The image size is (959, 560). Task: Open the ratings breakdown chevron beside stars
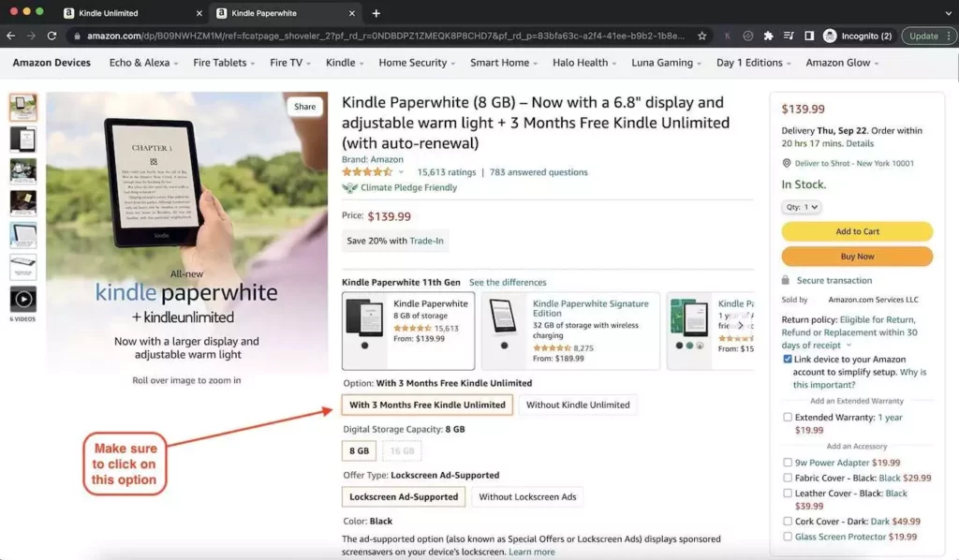tap(401, 172)
